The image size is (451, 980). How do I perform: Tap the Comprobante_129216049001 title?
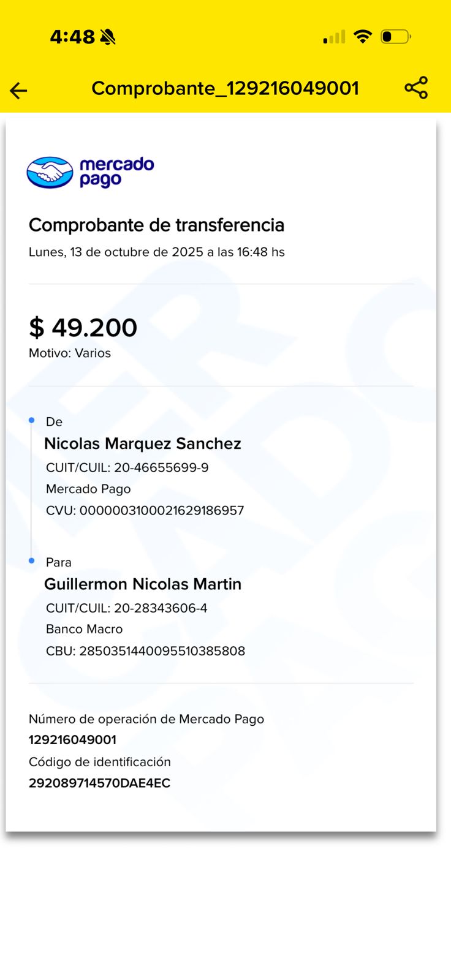pos(225,88)
